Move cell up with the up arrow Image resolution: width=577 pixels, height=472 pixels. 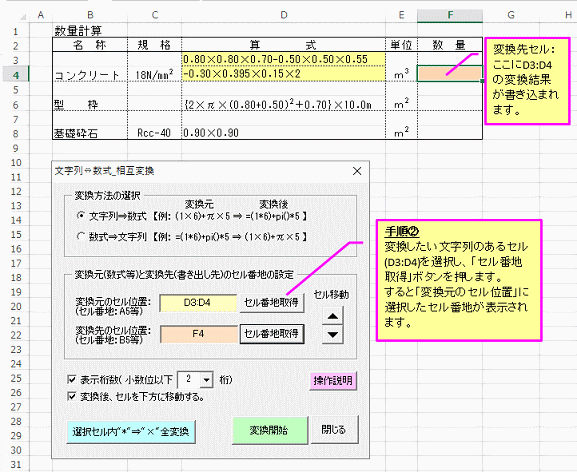coord(333,316)
